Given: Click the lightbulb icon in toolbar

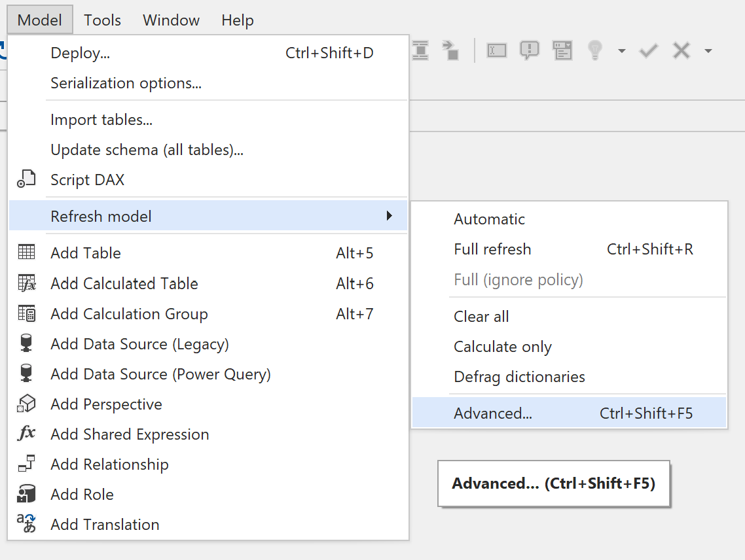Looking at the screenshot, I should [x=594, y=50].
